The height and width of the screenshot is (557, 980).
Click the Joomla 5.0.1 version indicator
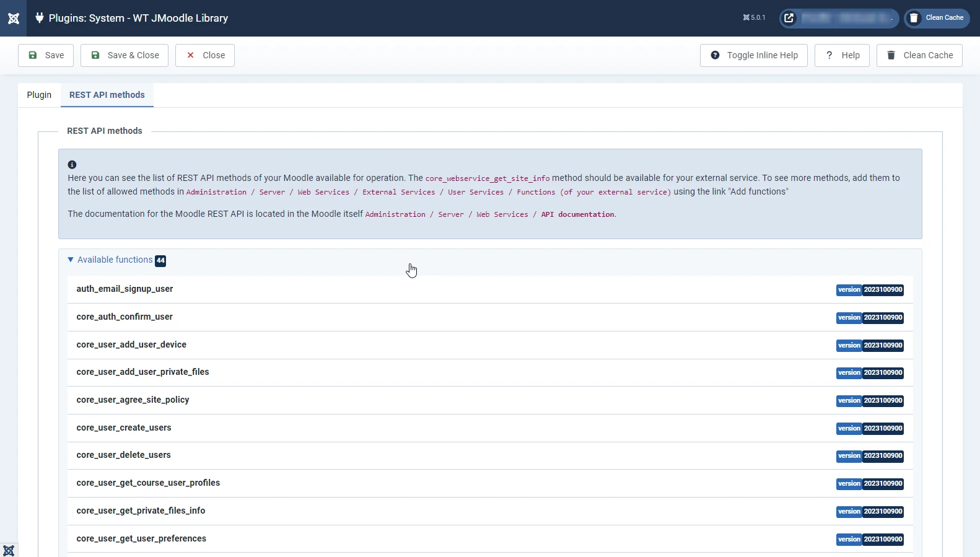click(754, 18)
